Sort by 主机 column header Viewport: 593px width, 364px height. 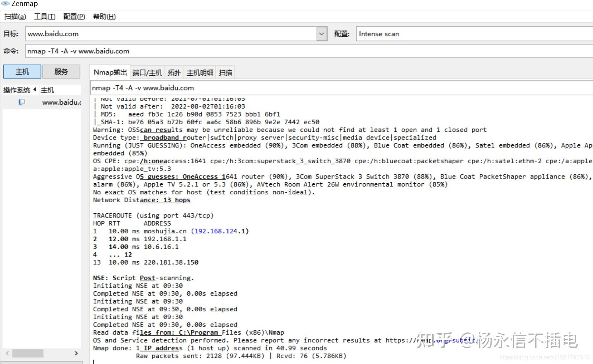coord(59,90)
